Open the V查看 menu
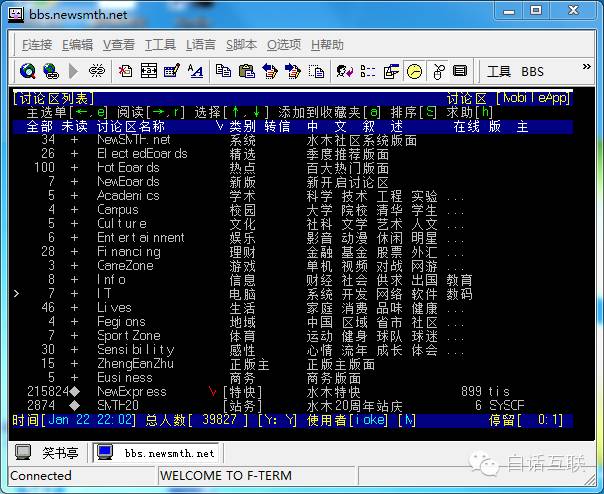604x494 pixels. (119, 45)
